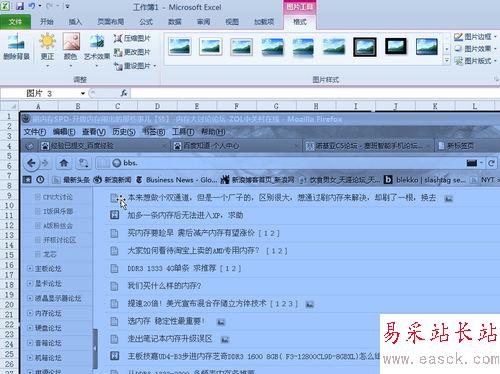Apply the fifth picture style with reflection
The height and width of the screenshot is (374, 500).
(x=303, y=46)
